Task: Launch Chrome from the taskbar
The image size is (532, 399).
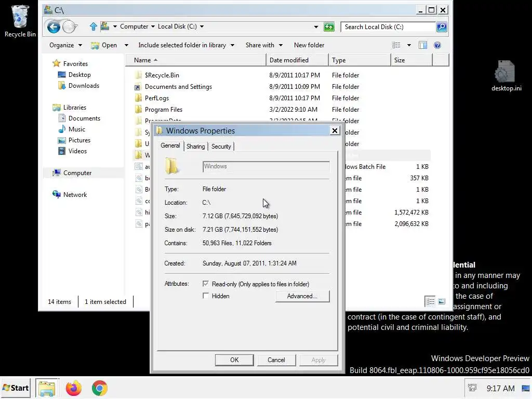Action: tap(99, 388)
